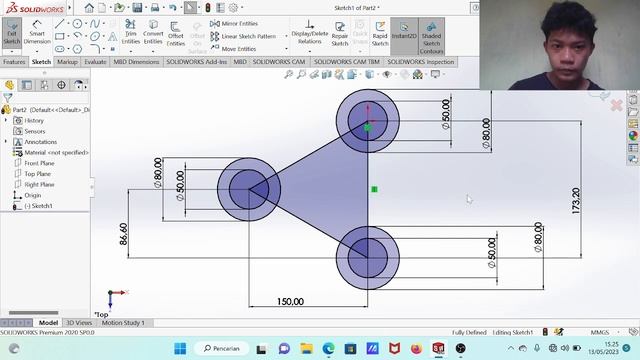This screenshot has width=640, height=360.
Task: Click the Print icon
Action: [155, 7]
